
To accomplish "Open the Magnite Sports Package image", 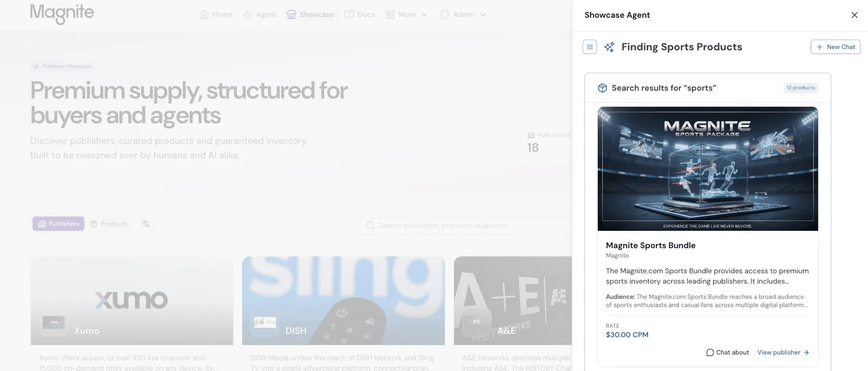I will tap(708, 169).
